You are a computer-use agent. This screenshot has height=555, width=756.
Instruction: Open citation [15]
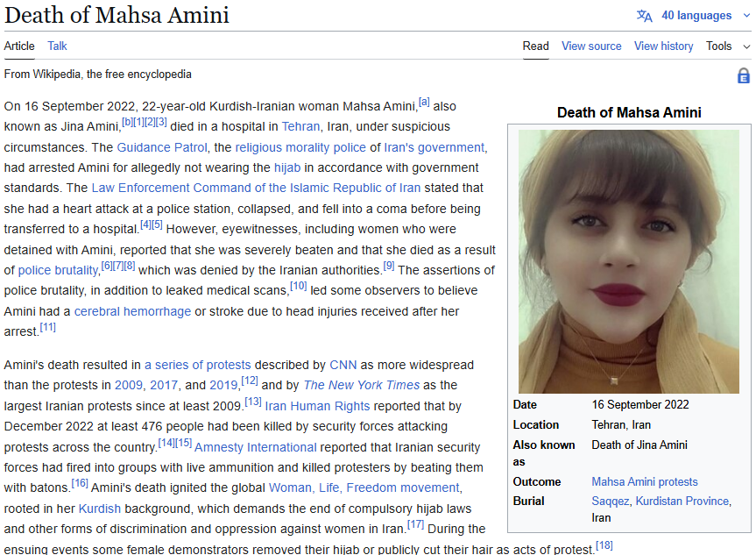pos(183,443)
